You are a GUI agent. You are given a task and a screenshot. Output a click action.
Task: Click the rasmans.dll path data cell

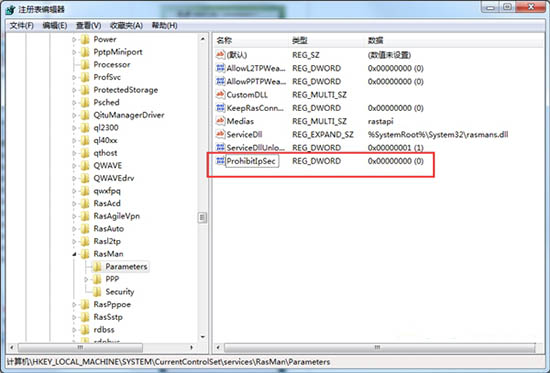coord(438,134)
